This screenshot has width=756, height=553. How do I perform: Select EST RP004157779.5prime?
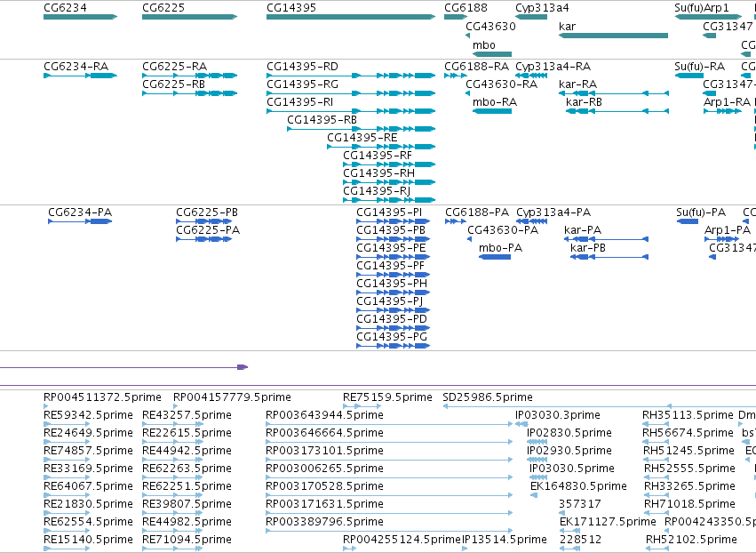(x=232, y=397)
